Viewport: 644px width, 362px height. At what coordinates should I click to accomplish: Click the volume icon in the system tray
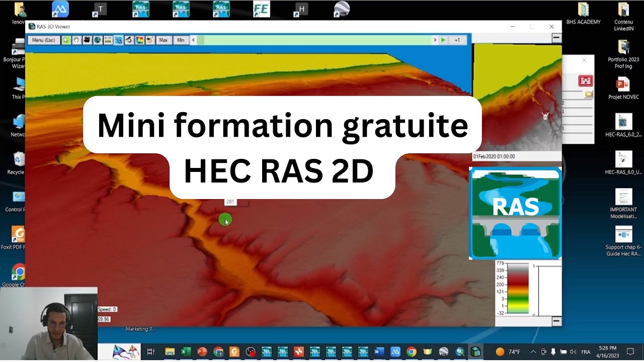click(573, 352)
